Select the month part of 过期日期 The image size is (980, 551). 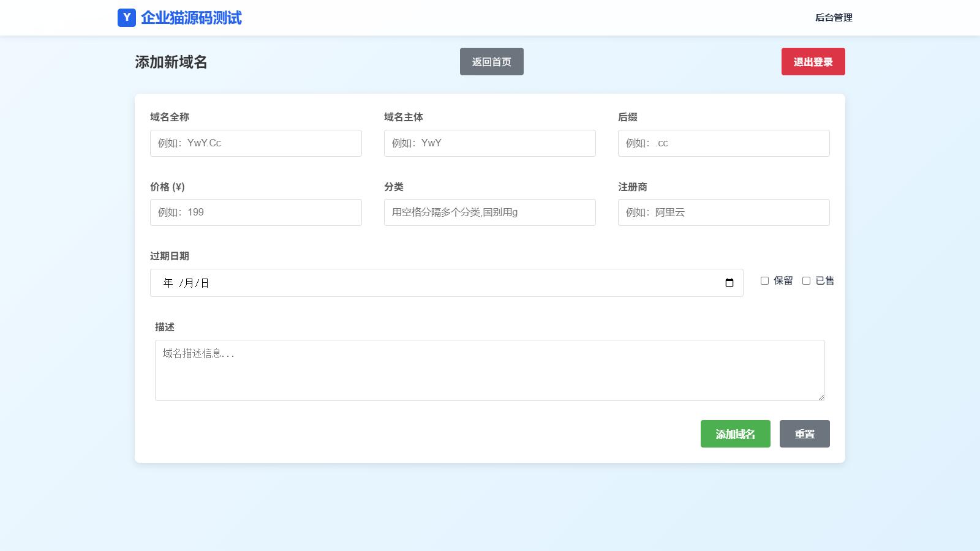click(189, 283)
